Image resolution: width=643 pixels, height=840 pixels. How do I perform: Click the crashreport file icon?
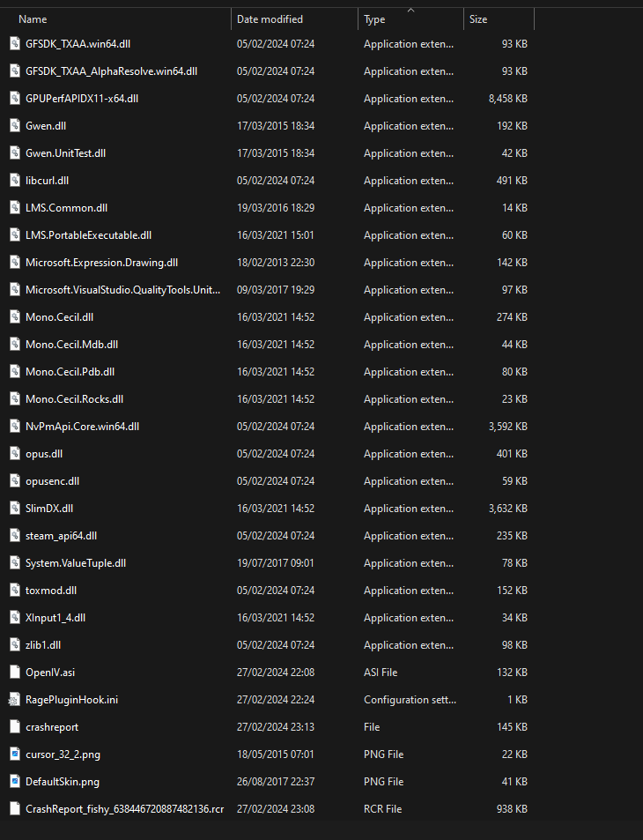point(14,727)
